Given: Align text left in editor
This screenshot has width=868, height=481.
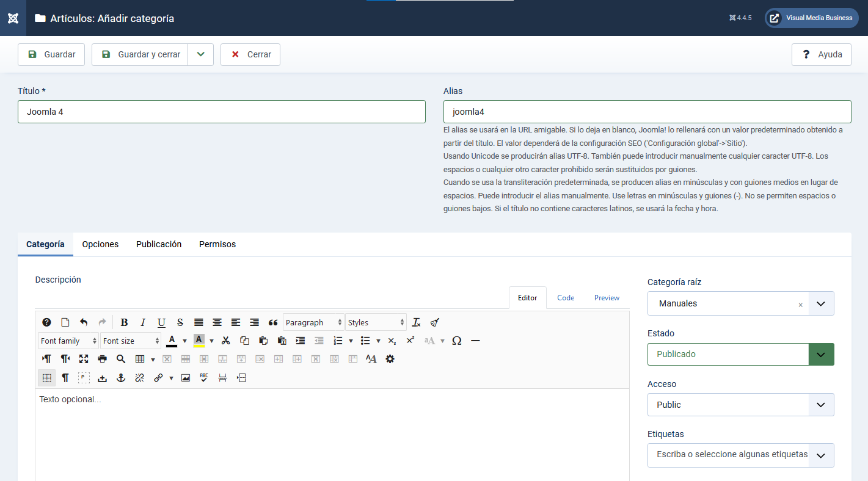Looking at the screenshot, I should point(236,322).
